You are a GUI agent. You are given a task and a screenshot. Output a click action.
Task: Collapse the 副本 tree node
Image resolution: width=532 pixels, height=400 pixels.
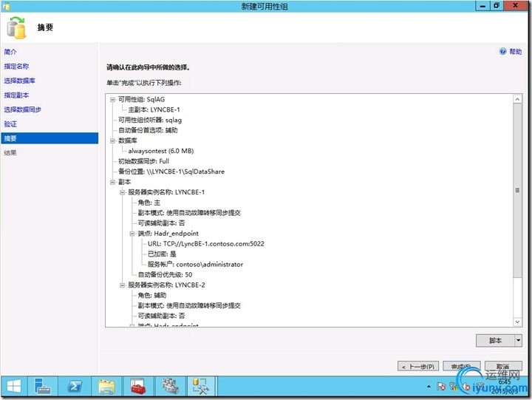(112, 183)
